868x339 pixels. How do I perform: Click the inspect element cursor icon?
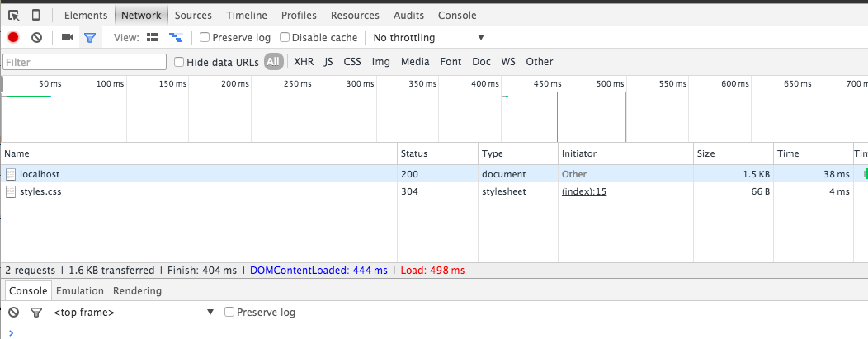coord(14,15)
